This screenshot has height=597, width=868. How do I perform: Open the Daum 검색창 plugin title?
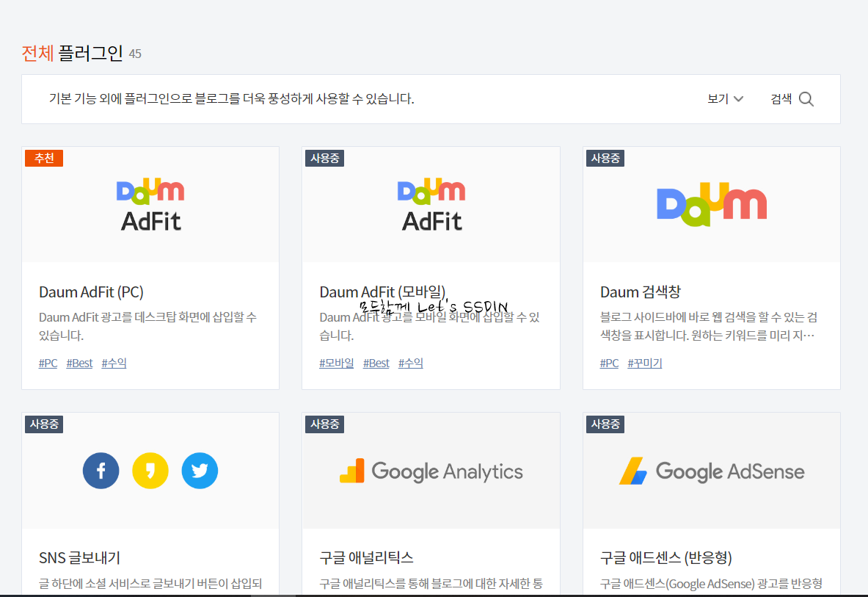tap(641, 292)
